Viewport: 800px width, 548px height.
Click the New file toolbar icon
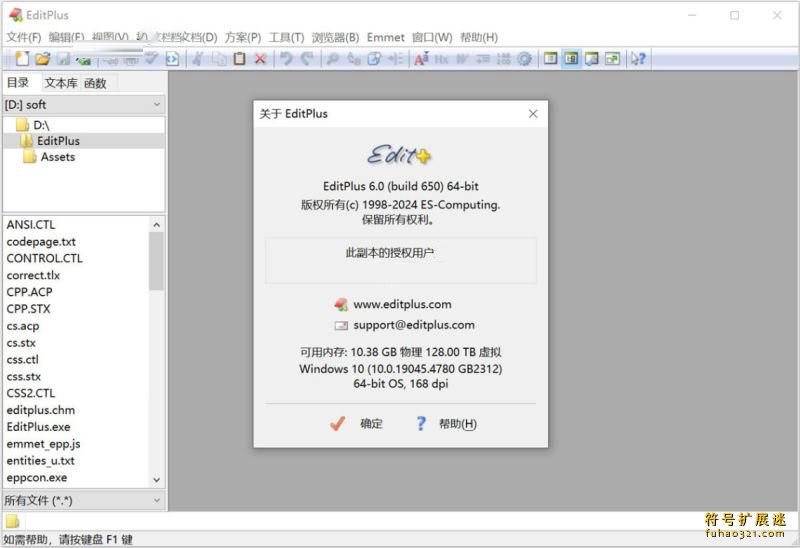[x=22, y=59]
